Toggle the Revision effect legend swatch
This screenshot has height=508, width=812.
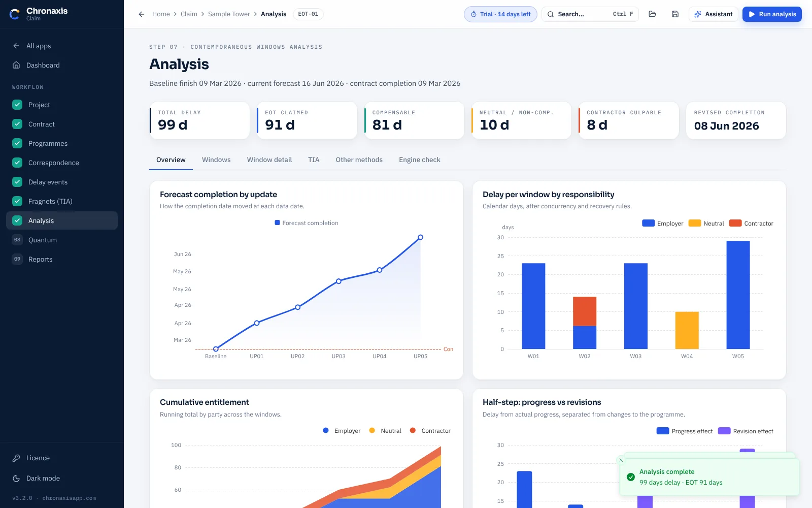724,431
